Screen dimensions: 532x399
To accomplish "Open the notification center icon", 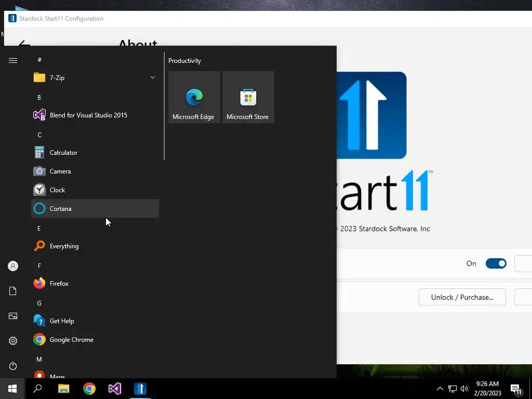I will [516, 390].
